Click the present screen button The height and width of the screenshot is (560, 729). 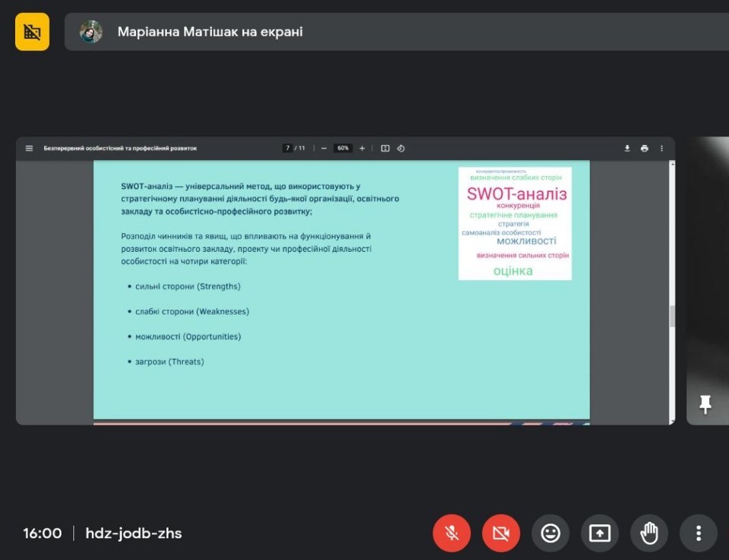(x=600, y=533)
